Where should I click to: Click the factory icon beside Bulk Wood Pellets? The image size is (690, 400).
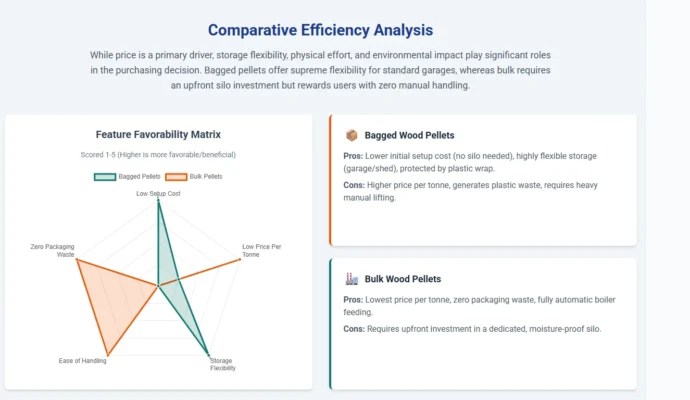point(351,279)
